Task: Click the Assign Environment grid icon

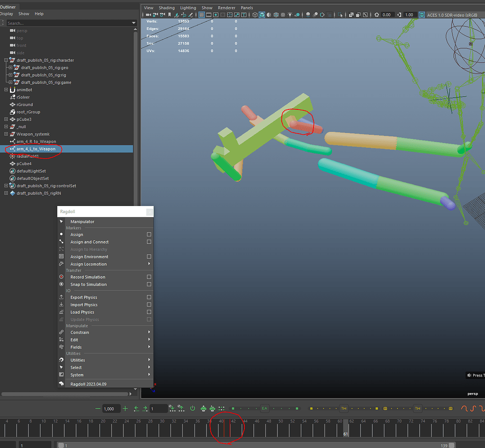Action: click(x=61, y=257)
